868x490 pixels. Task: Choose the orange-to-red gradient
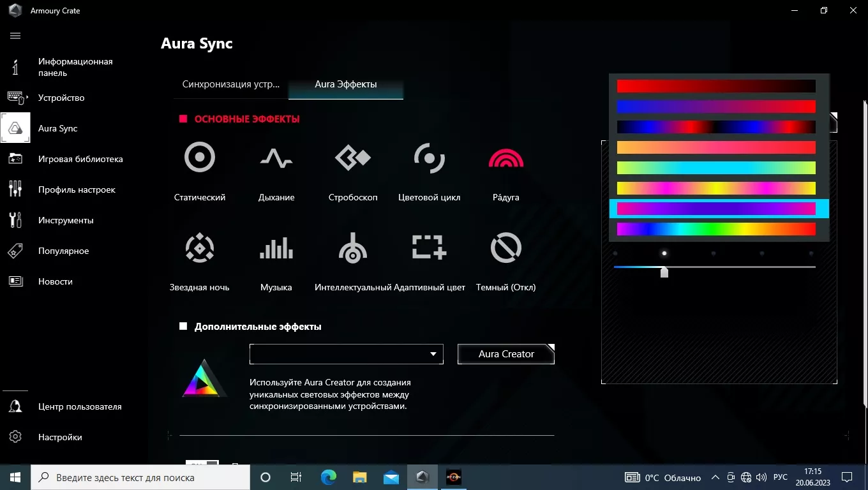tap(716, 147)
